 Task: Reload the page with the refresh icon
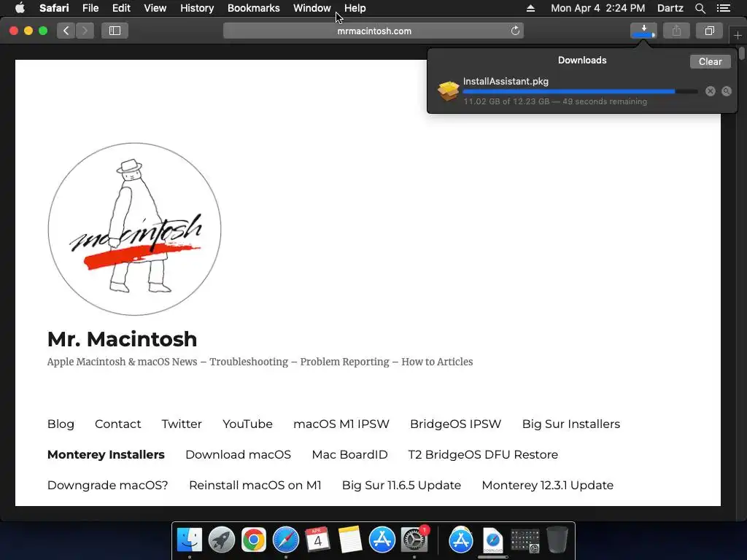pyautogui.click(x=515, y=31)
